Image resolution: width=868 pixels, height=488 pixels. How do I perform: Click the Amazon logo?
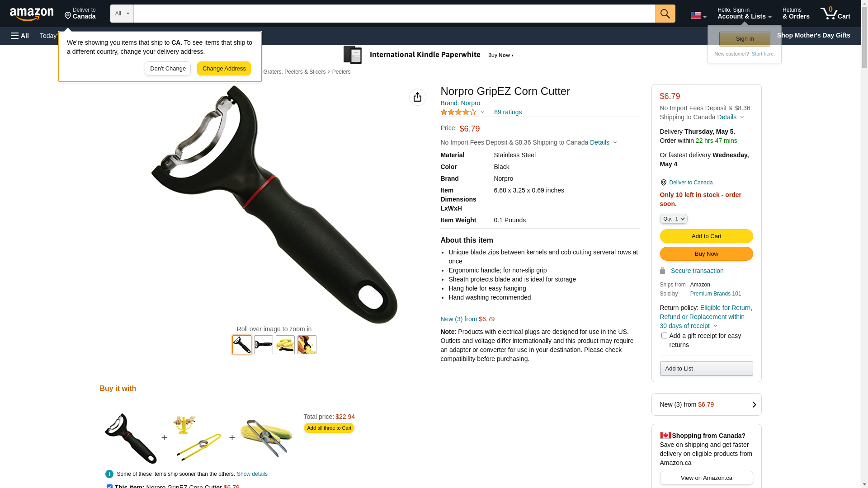[32, 14]
